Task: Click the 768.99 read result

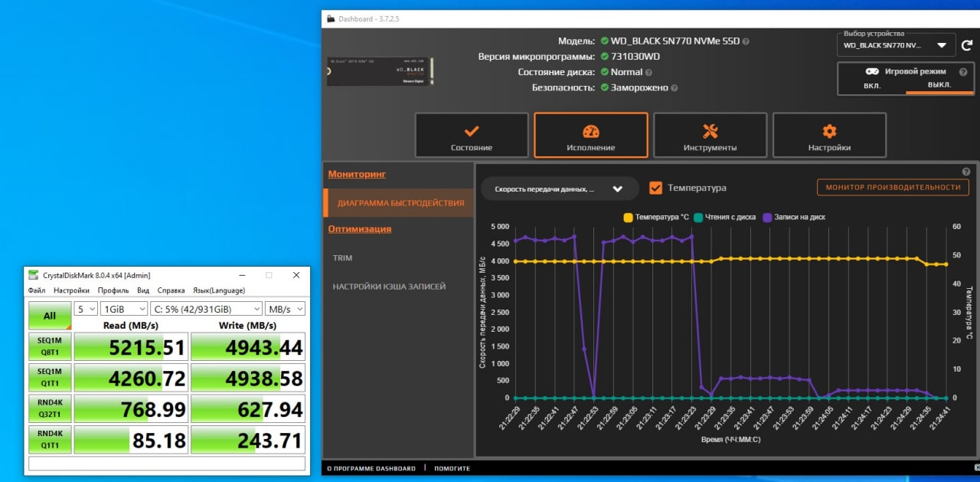Action: tap(130, 409)
